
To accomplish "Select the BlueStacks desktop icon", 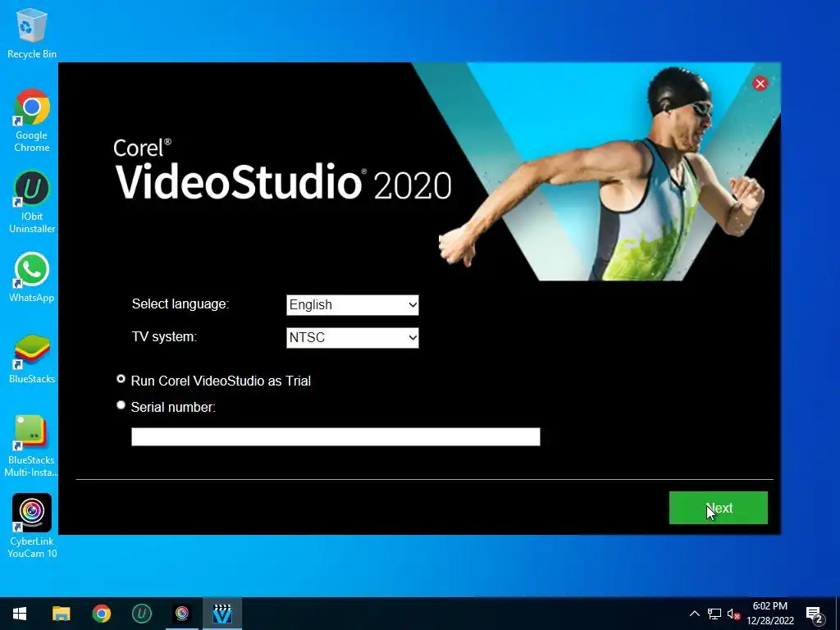I will (32, 359).
